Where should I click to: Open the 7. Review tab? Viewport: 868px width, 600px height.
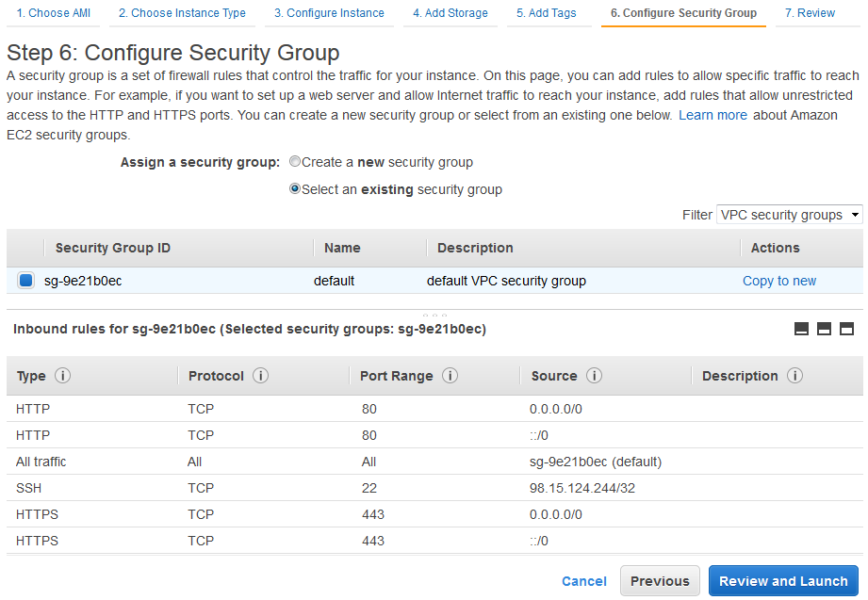tap(810, 13)
